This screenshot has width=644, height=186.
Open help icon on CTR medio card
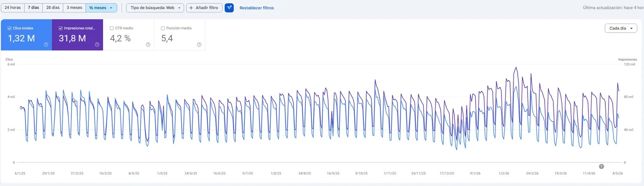point(148,45)
